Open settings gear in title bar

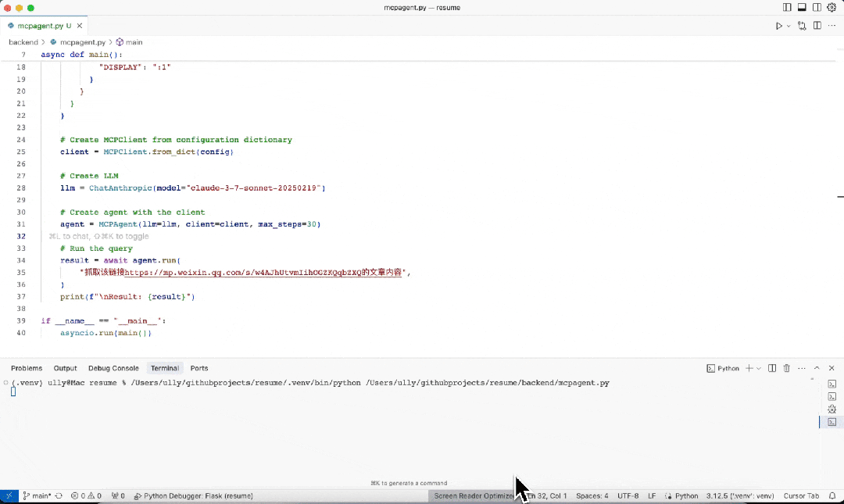[x=831, y=7]
